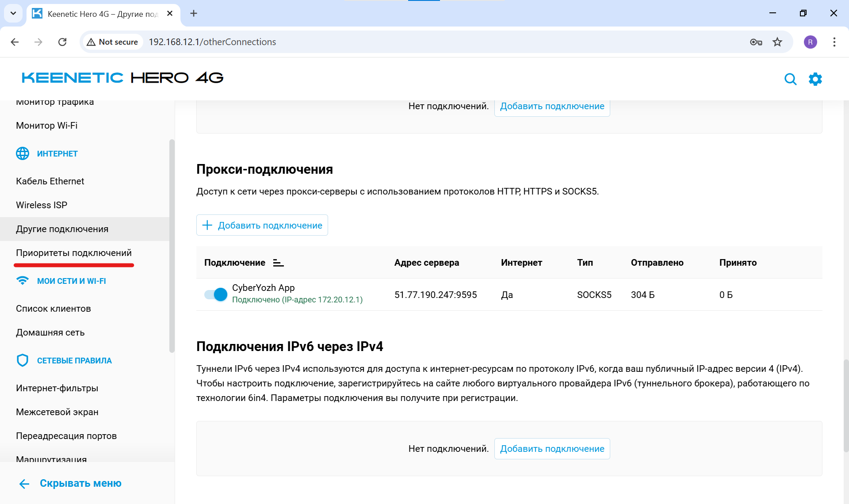Viewport: 849px width, 504px height.
Task: Click the hide menu arrow icon
Action: (24, 483)
